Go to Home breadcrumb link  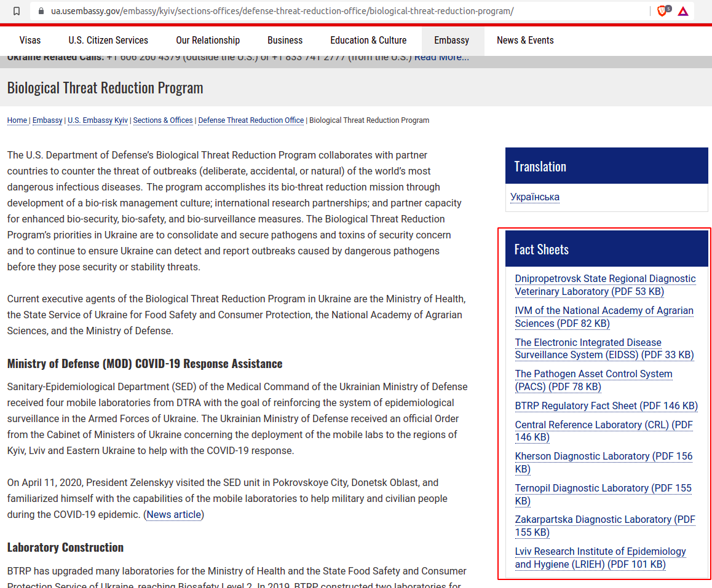coord(17,120)
